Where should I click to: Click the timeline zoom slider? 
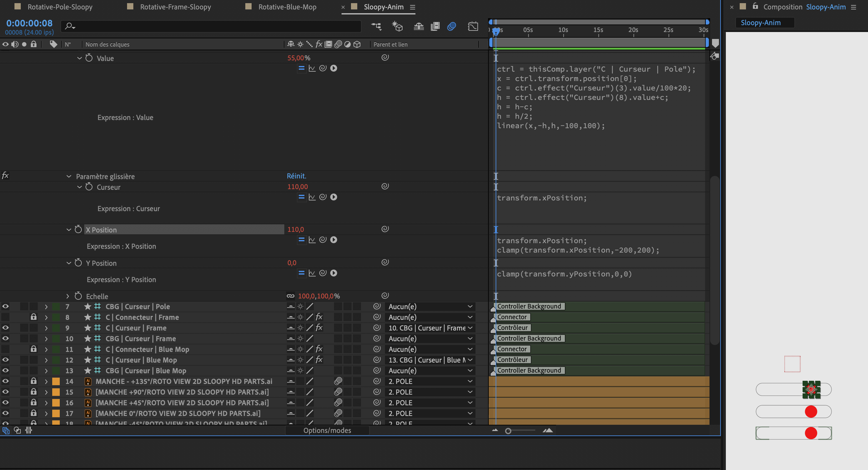click(x=509, y=430)
